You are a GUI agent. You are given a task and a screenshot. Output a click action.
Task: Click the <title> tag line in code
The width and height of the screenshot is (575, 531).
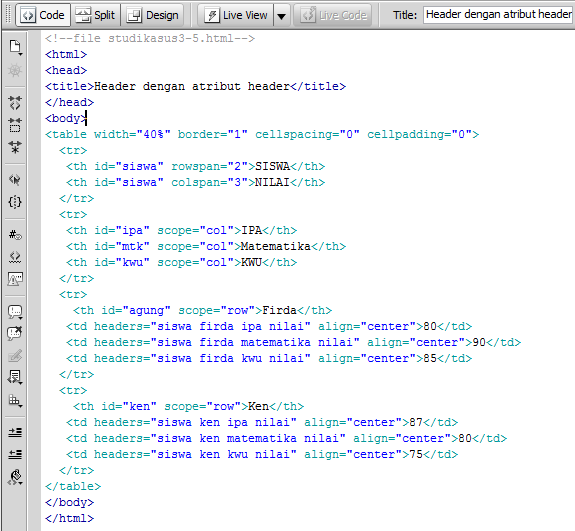(x=195, y=87)
